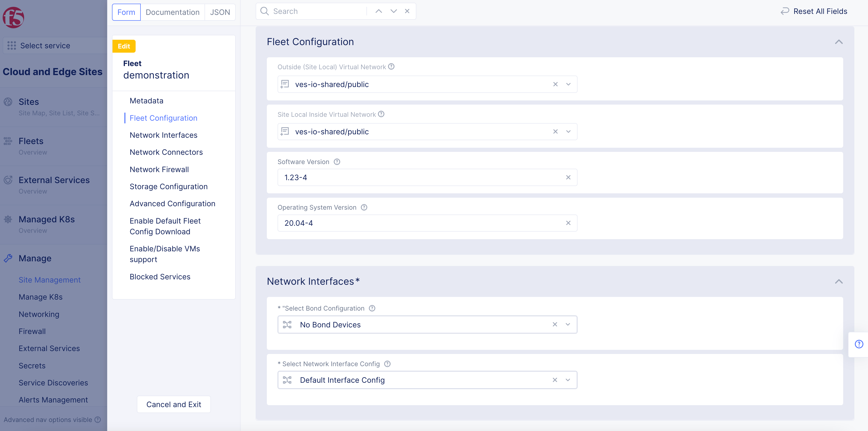Viewport: 868px width, 431px height.
Task: Go to Network Firewall section in the outline
Action: tap(159, 169)
